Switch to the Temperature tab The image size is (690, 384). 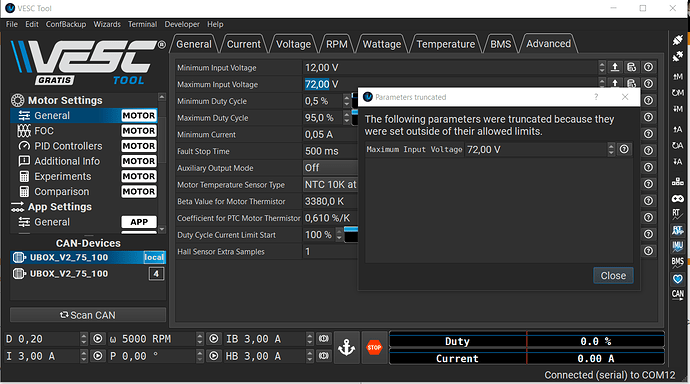(445, 44)
